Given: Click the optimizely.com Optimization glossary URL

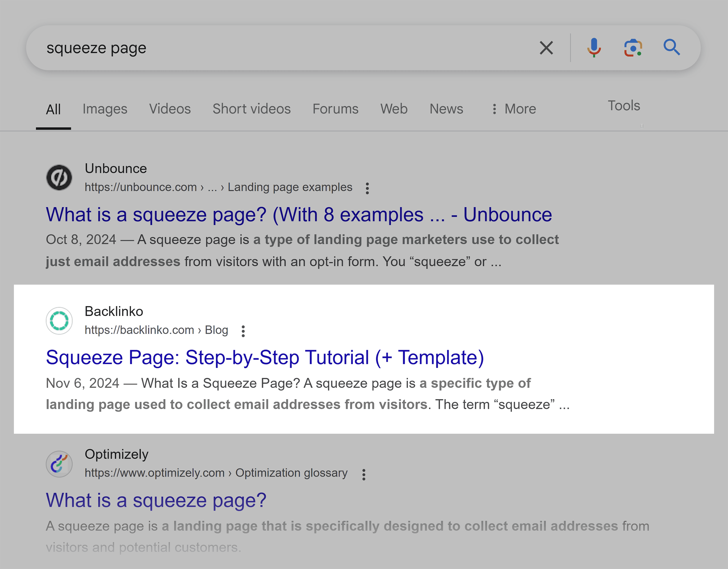Looking at the screenshot, I should pyautogui.click(x=216, y=473).
